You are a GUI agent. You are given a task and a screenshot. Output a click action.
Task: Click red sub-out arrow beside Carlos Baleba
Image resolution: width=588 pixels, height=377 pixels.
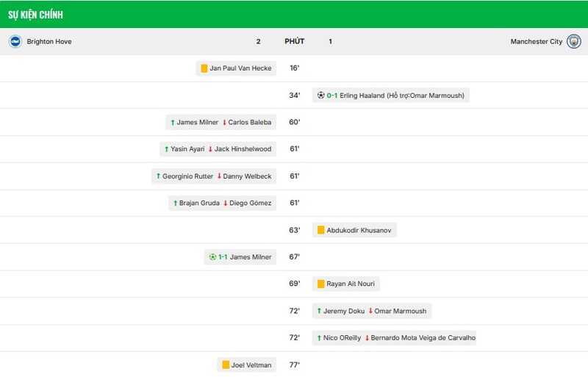[x=224, y=122]
